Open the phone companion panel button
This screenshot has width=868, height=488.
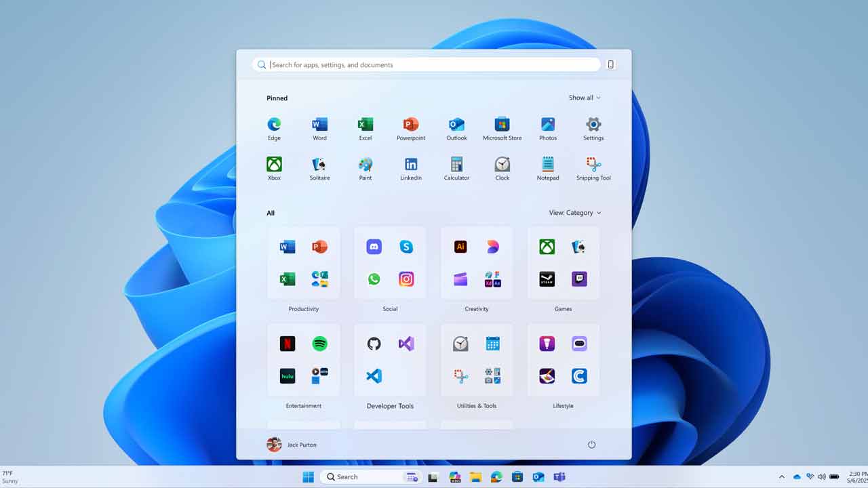(x=610, y=64)
